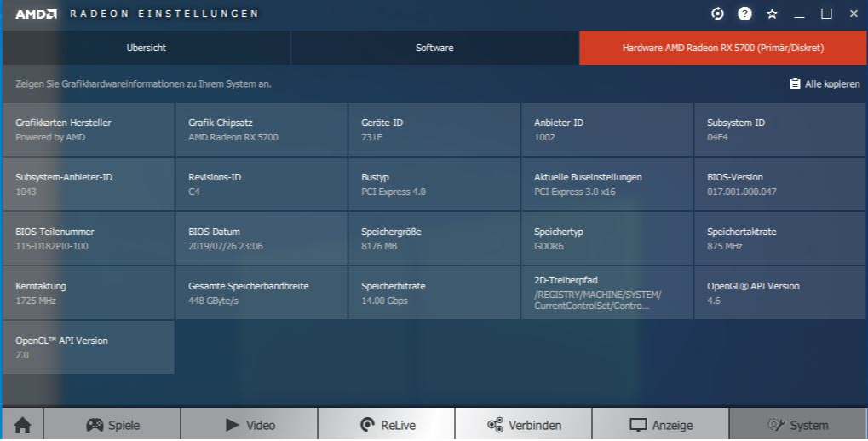868x441 pixels.
Task: Click the Anbieter-ID value 1002
Action: (544, 137)
